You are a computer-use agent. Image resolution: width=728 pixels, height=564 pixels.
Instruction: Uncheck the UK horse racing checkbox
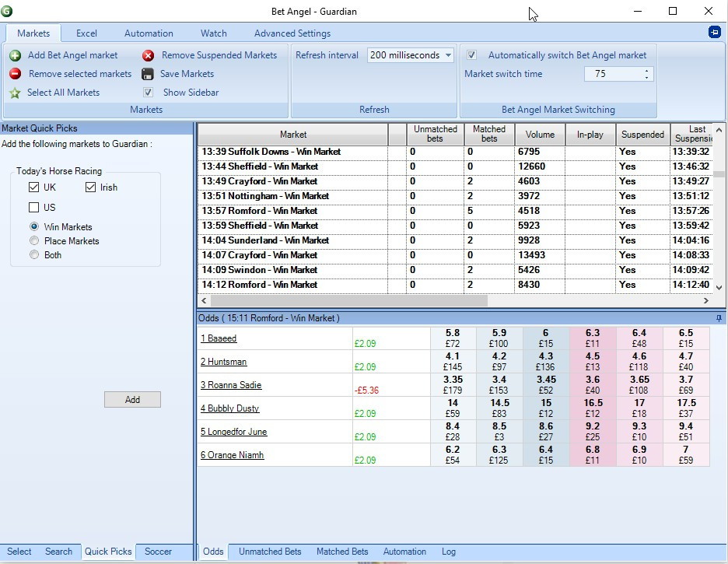click(x=33, y=187)
